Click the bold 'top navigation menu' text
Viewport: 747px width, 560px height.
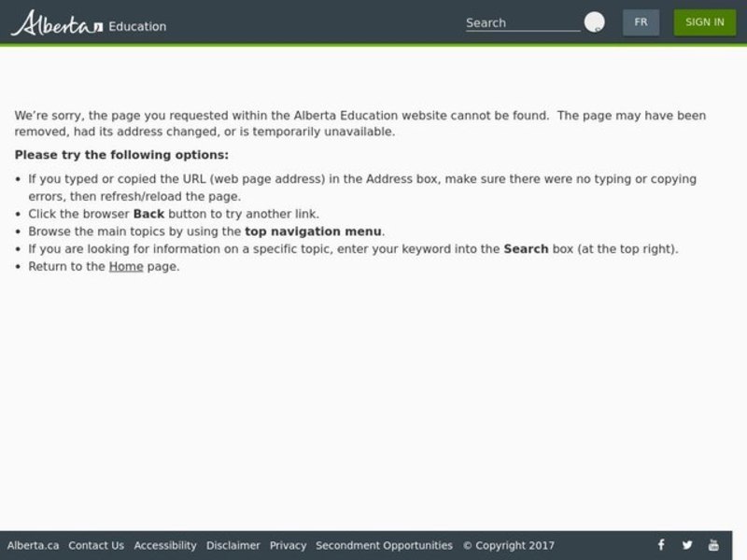pos(313,231)
